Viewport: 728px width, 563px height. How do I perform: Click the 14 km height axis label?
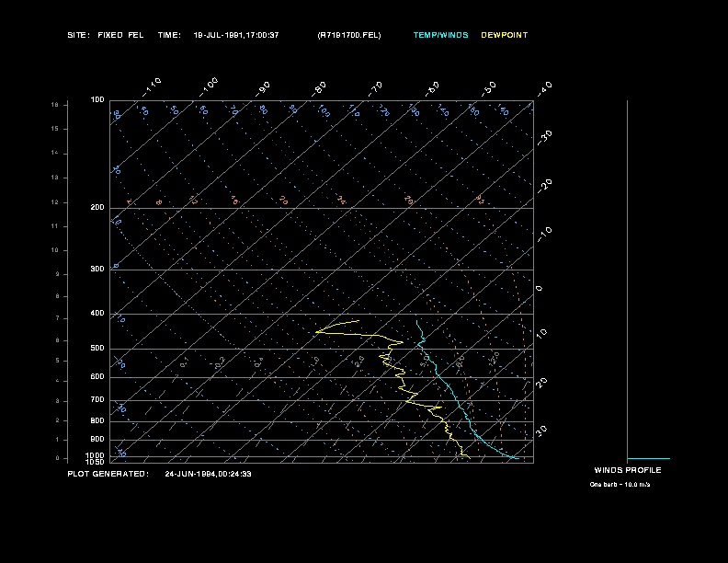coord(55,154)
